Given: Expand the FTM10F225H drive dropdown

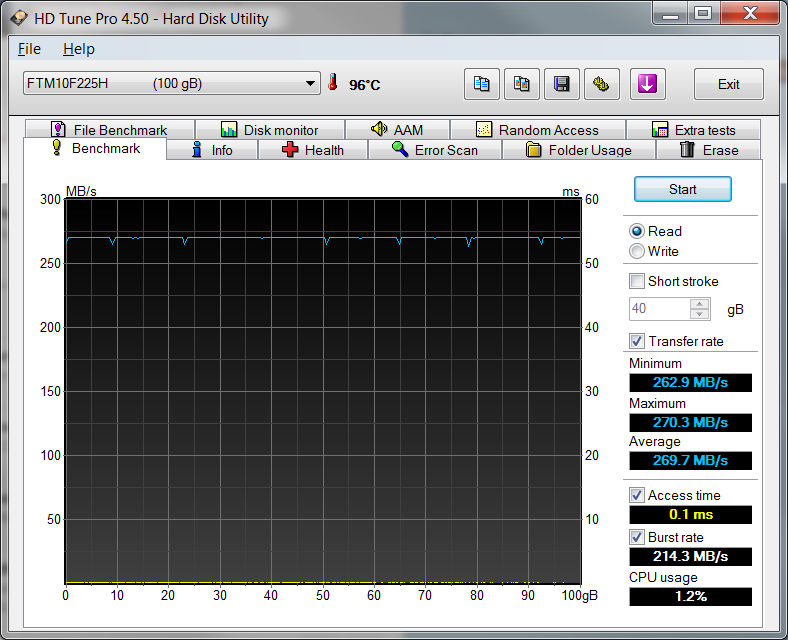Looking at the screenshot, I should (311, 84).
